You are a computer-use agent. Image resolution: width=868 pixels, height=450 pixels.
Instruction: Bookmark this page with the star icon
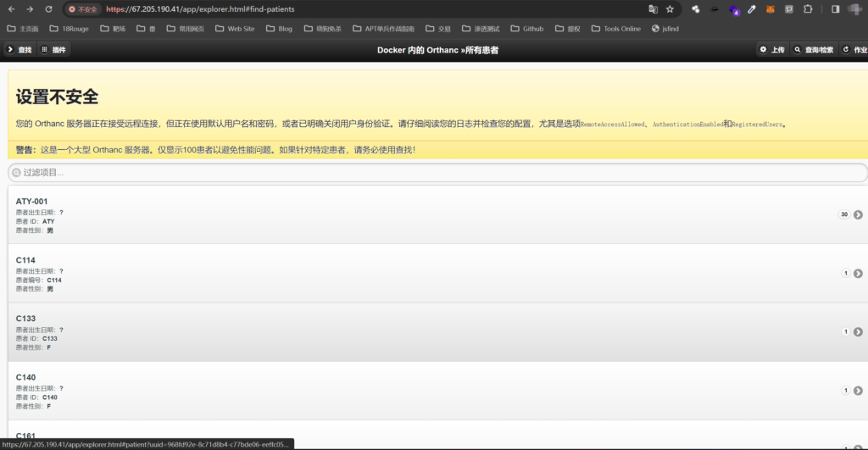pos(670,9)
